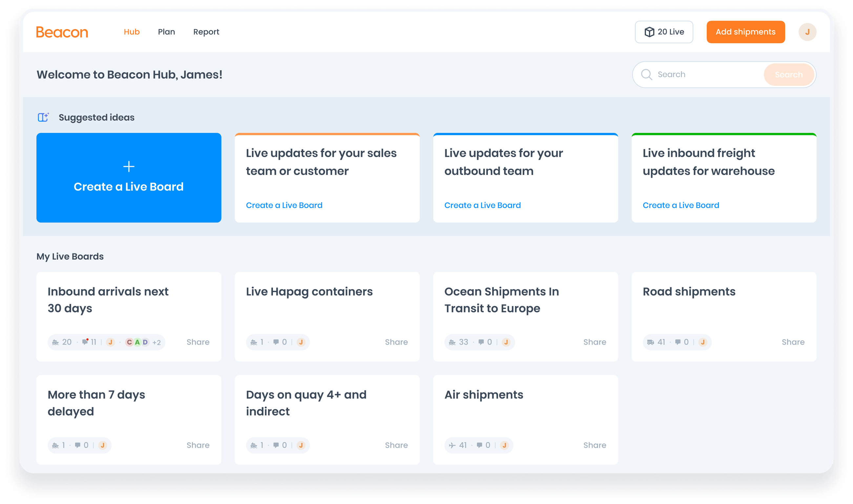Click the package icon in the 20 Live indicator
The width and height of the screenshot is (853, 504).
649,31
